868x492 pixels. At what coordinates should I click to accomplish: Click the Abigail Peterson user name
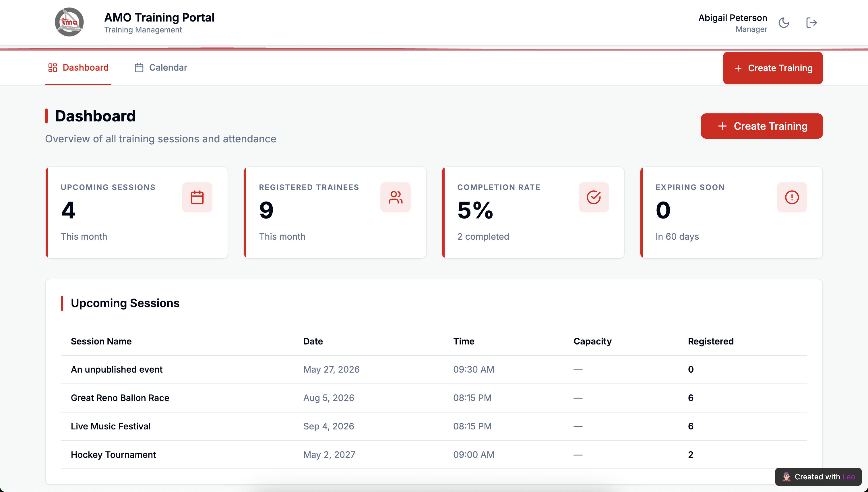click(x=733, y=18)
